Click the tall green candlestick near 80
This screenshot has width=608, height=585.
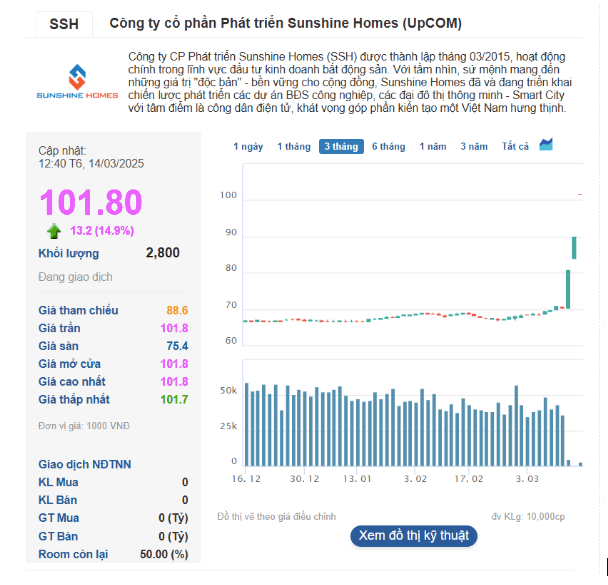[568, 289]
